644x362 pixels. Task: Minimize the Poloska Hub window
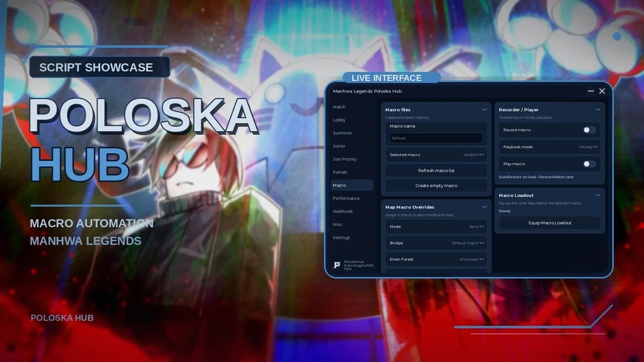pyautogui.click(x=591, y=91)
